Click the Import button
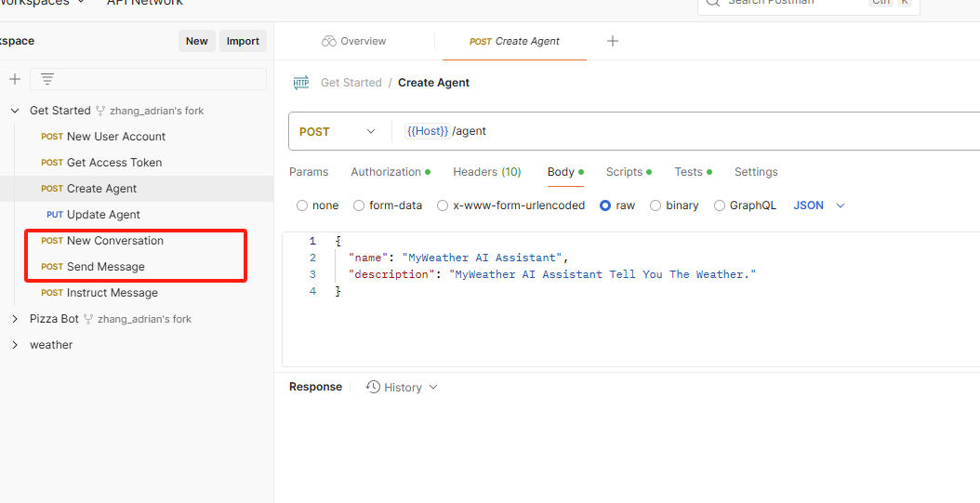This screenshot has width=980, height=503. click(243, 41)
